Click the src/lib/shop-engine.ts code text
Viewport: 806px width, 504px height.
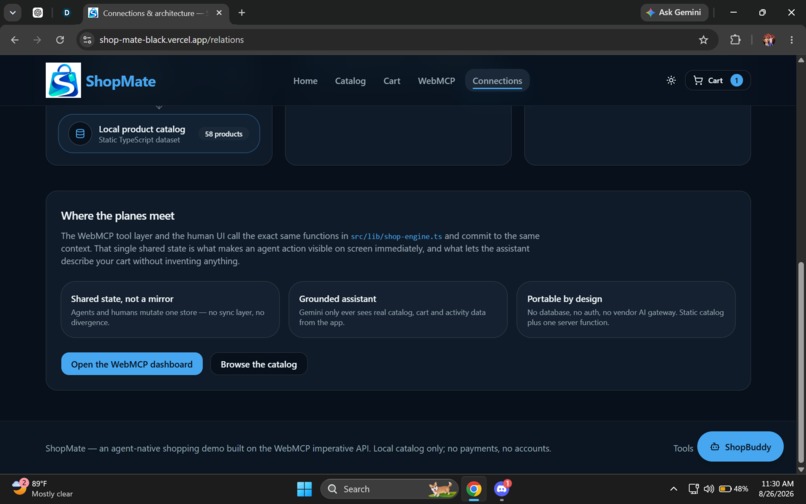pos(396,236)
